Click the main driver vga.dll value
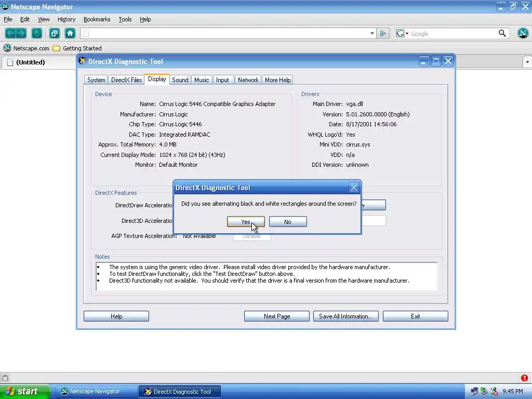532x399 pixels. pos(354,104)
